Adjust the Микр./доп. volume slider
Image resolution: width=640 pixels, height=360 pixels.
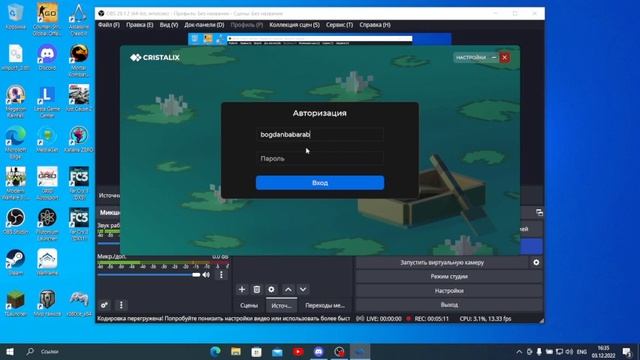[149, 275]
